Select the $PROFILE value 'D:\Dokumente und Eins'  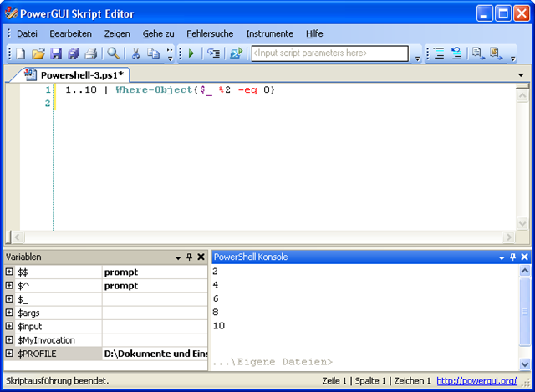[x=155, y=354]
